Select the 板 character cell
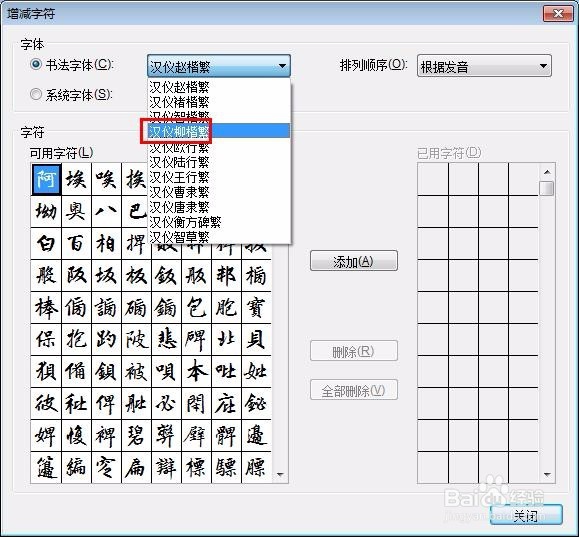The height and width of the screenshot is (537, 579). pos(136,275)
